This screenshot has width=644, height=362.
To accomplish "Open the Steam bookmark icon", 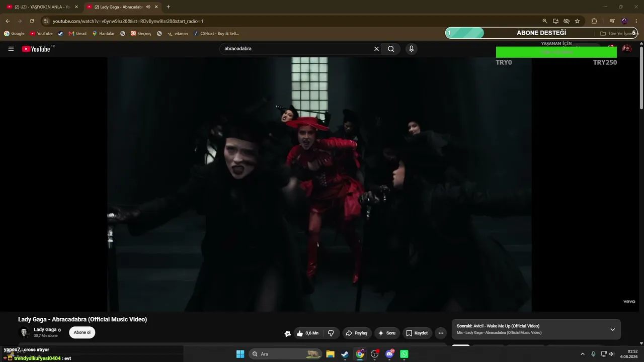I will coord(60,34).
